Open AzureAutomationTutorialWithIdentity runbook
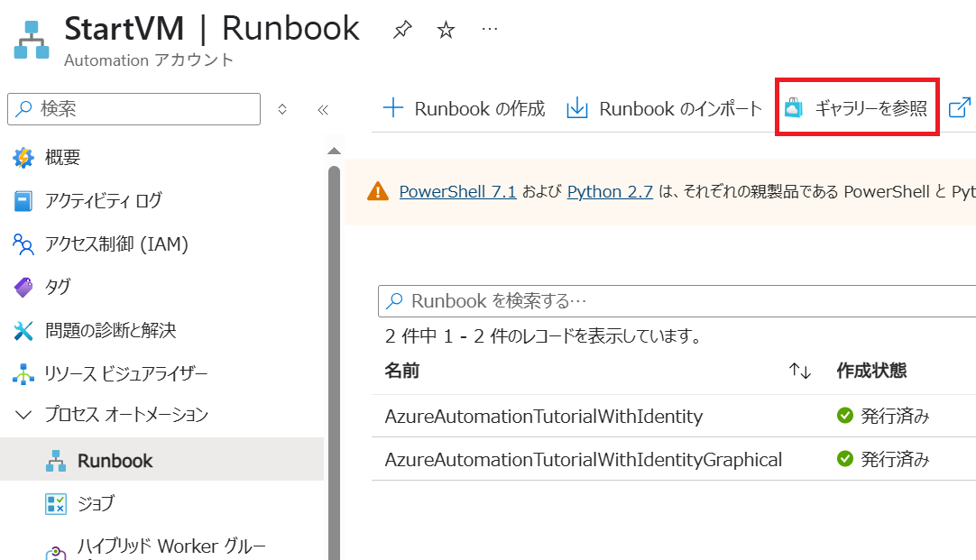This screenshot has width=976, height=560. pyautogui.click(x=543, y=417)
